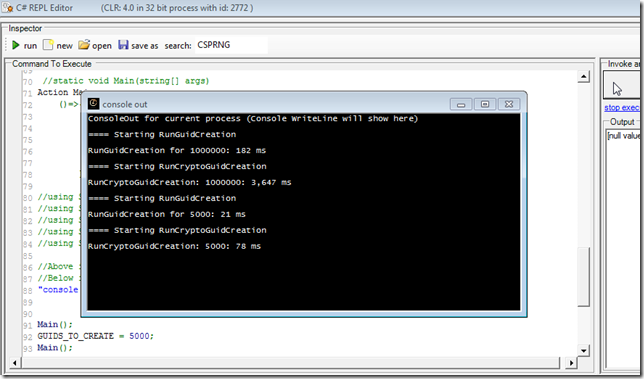644x379 pixels.
Task: Click the left arrow of the horizontal scrollbar
Action: coord(15,363)
